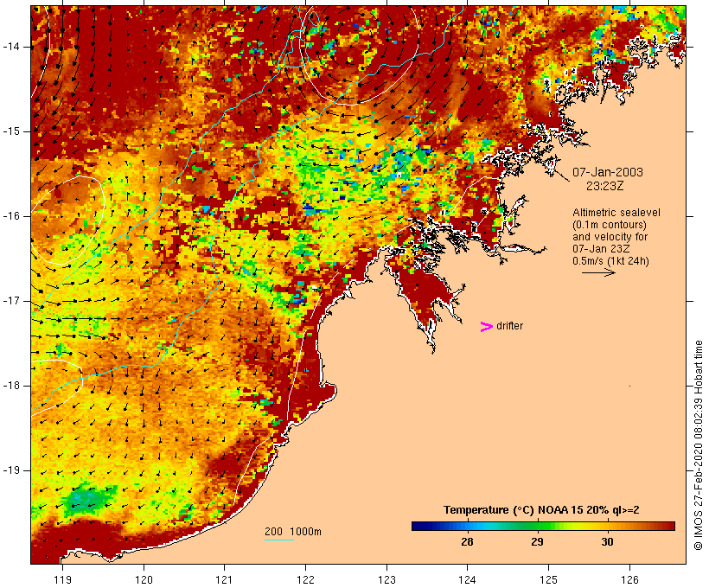Click the longitude axis label '124'
The width and height of the screenshot is (709, 588).
(x=467, y=579)
